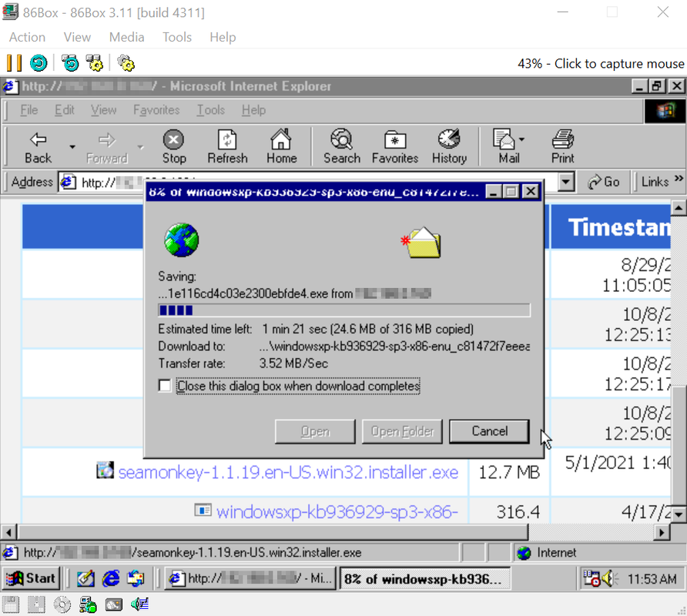Click the Go button

click(x=604, y=182)
